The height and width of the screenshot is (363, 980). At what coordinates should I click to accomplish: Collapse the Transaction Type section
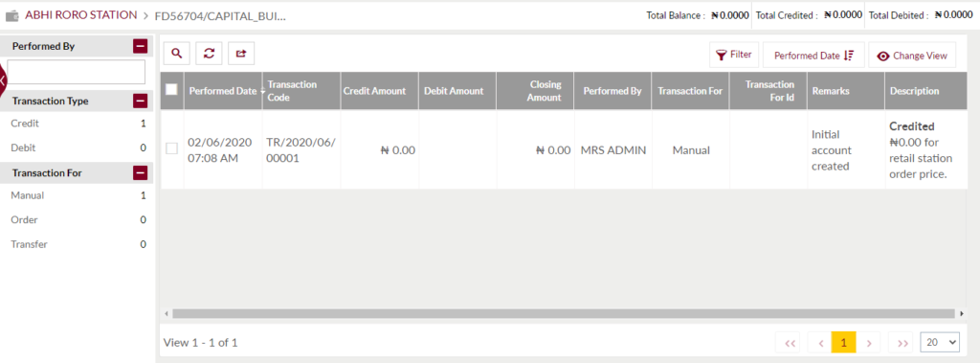[140, 101]
